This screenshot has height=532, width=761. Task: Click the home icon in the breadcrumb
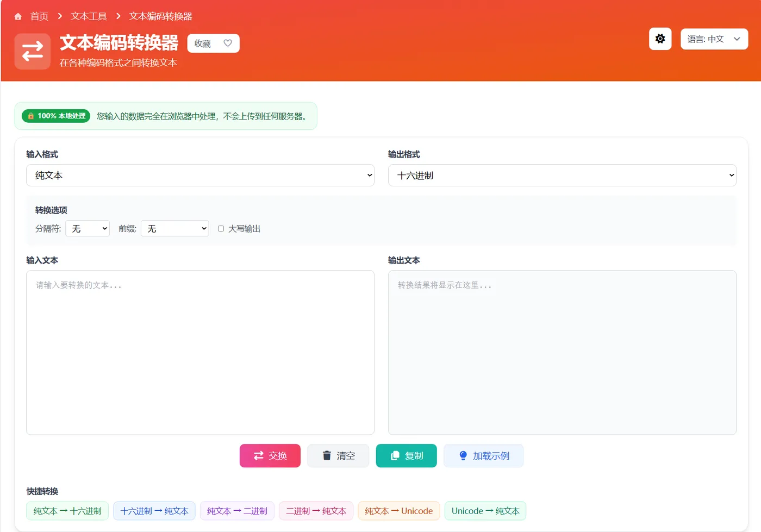click(x=17, y=16)
